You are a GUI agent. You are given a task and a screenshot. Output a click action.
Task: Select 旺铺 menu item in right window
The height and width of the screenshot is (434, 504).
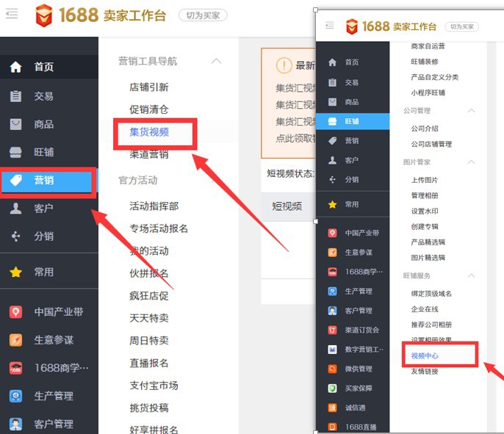[x=353, y=121]
